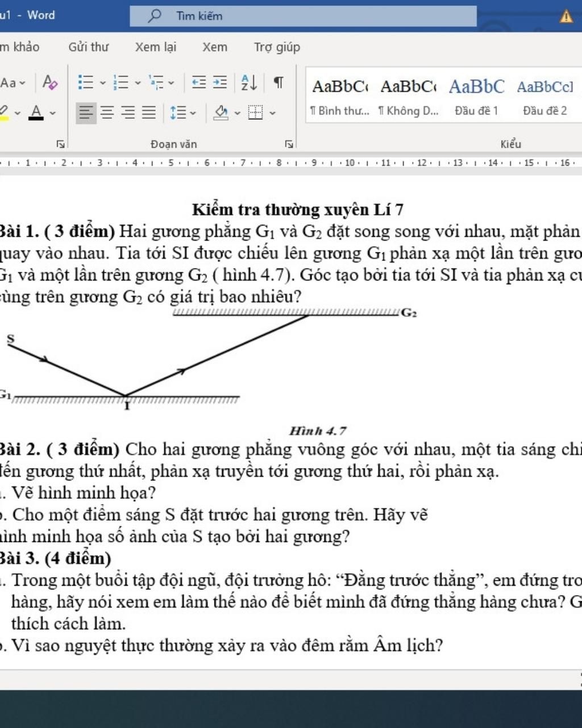Apply multilevel list formatting

pos(156,82)
